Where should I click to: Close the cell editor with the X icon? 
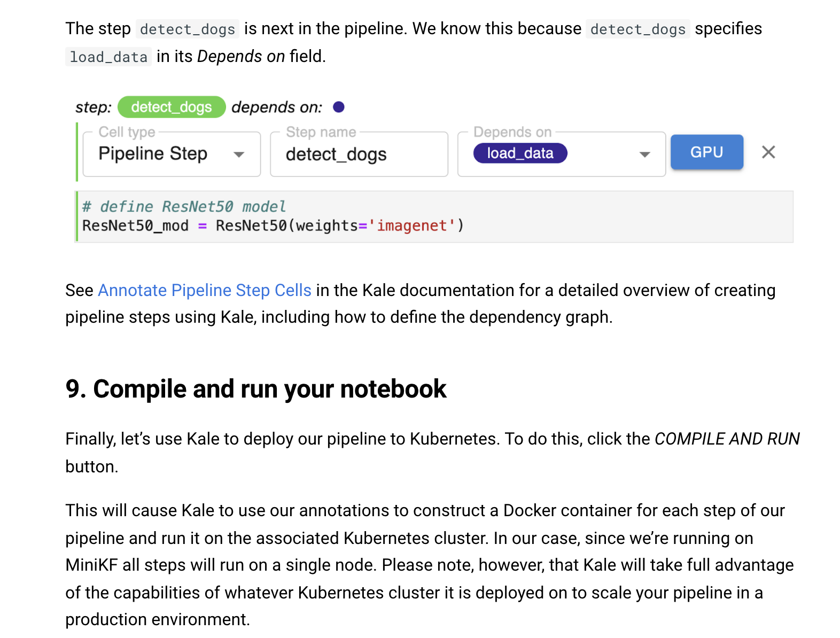[768, 152]
